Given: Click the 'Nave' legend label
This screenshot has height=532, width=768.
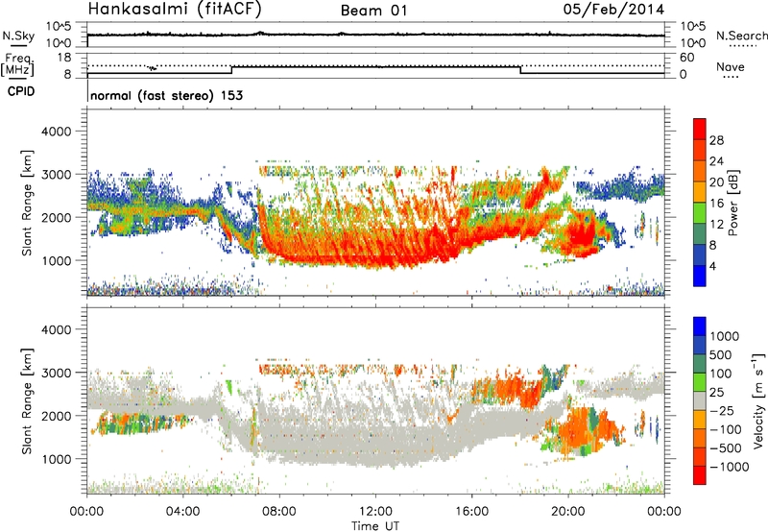Looking at the screenshot, I should (731, 66).
